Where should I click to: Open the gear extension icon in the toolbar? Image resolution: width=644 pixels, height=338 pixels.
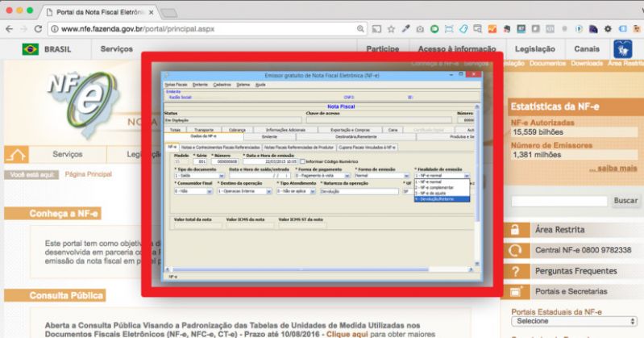pyautogui.click(x=608, y=29)
